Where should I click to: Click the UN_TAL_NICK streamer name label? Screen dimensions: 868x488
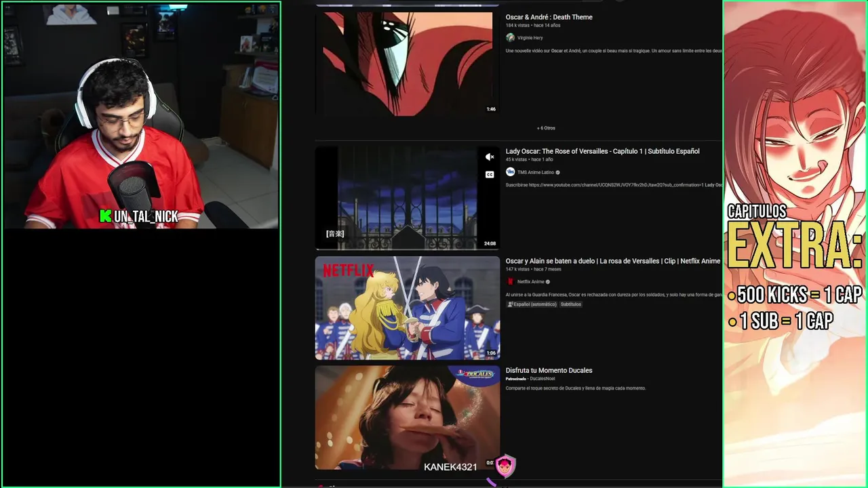pos(146,217)
